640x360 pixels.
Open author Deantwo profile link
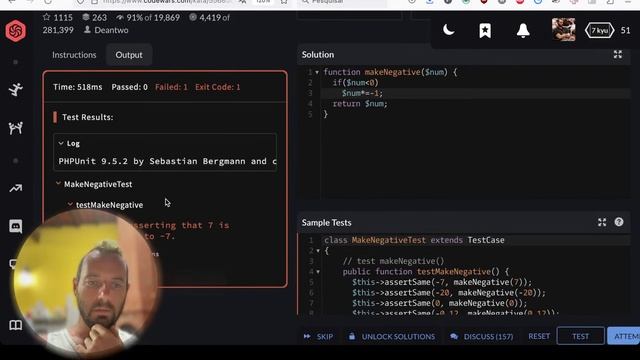[111, 30]
